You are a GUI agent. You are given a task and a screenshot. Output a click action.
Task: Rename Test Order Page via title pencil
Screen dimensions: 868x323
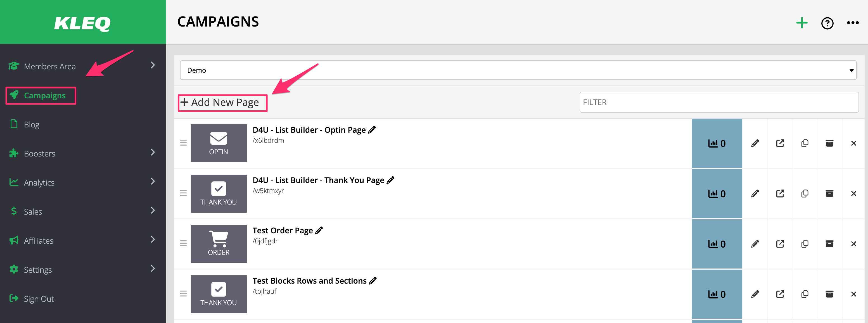click(319, 231)
